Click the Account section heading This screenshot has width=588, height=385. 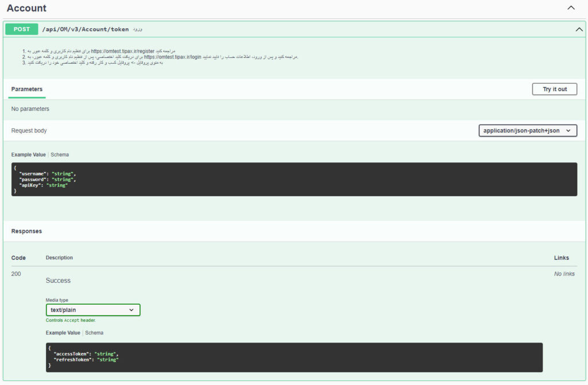26,8
